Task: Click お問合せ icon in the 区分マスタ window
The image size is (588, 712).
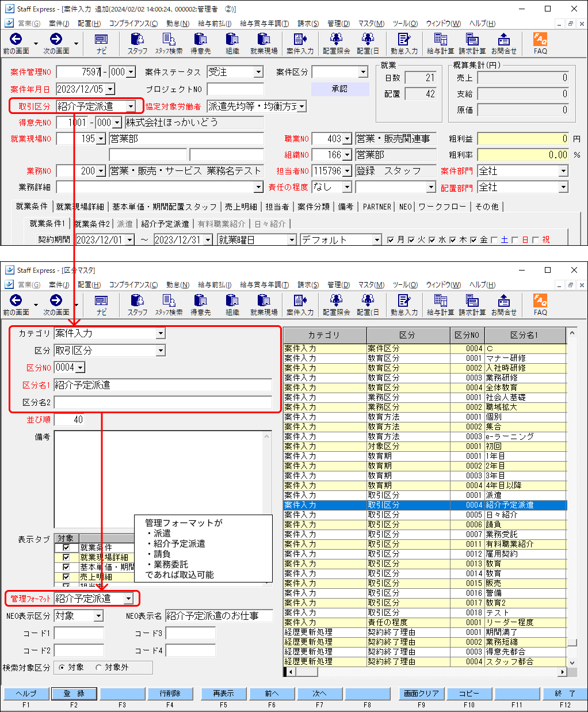Action: coord(504,304)
